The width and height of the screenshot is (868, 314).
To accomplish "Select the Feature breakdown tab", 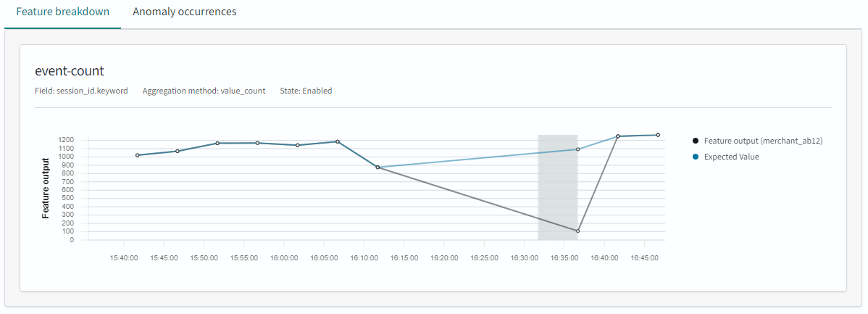I will (x=62, y=12).
